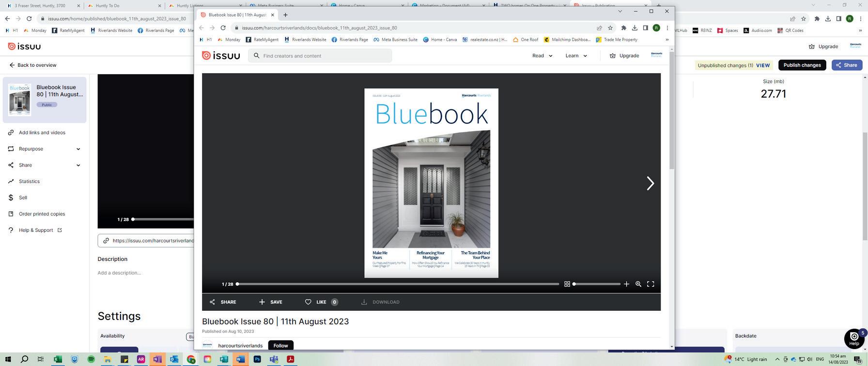Expand Repurpose section in sidebar

point(44,149)
